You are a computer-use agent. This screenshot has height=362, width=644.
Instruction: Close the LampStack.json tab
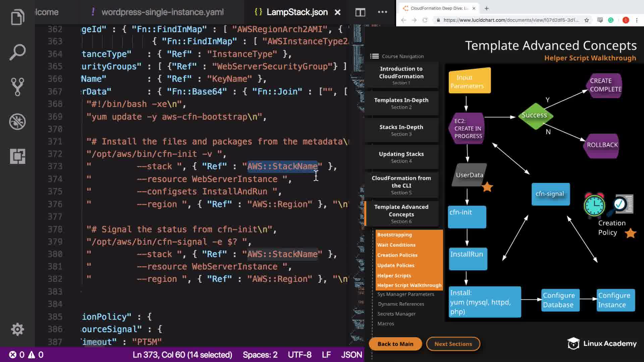338,12
